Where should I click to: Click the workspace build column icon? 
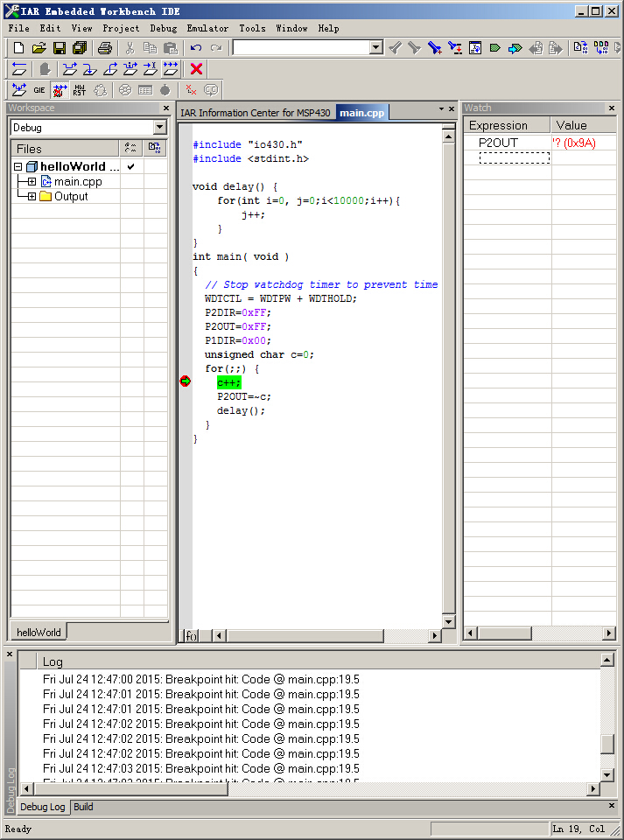click(x=155, y=148)
